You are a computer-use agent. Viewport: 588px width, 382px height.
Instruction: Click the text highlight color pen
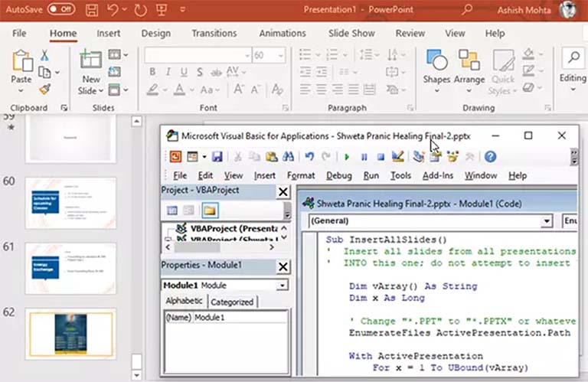(152, 90)
